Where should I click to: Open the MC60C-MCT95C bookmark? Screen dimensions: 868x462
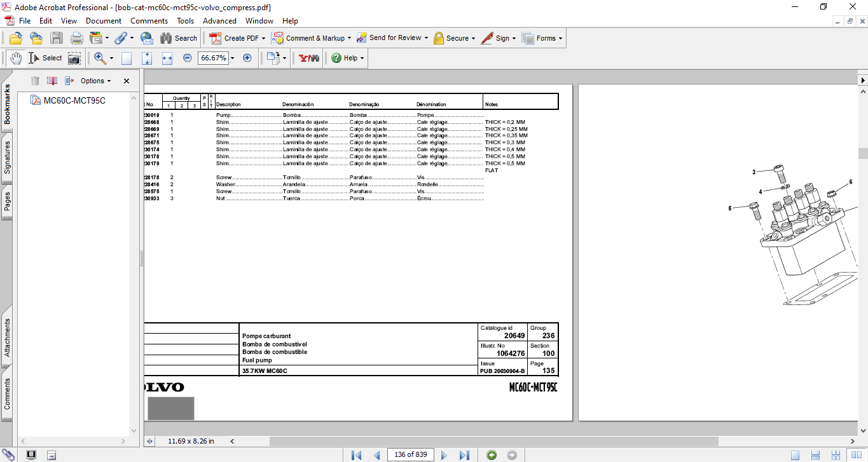(x=74, y=100)
